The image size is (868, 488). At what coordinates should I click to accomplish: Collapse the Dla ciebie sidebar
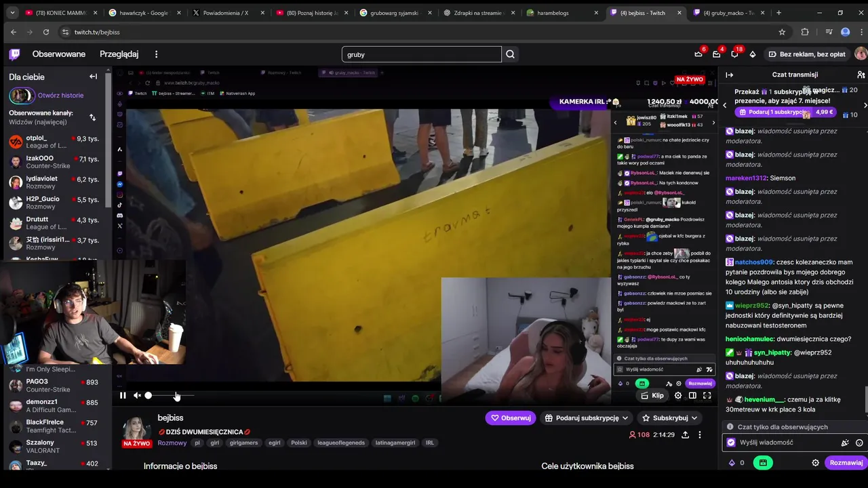coord(93,77)
